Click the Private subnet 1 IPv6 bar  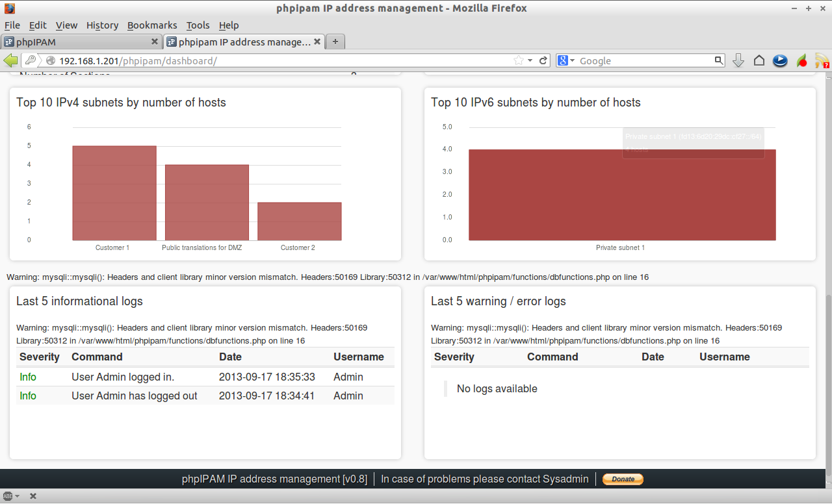coord(622,195)
